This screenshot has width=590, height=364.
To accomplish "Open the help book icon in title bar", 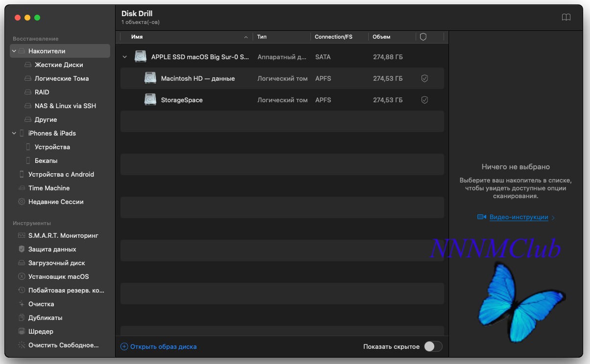I will pyautogui.click(x=566, y=17).
